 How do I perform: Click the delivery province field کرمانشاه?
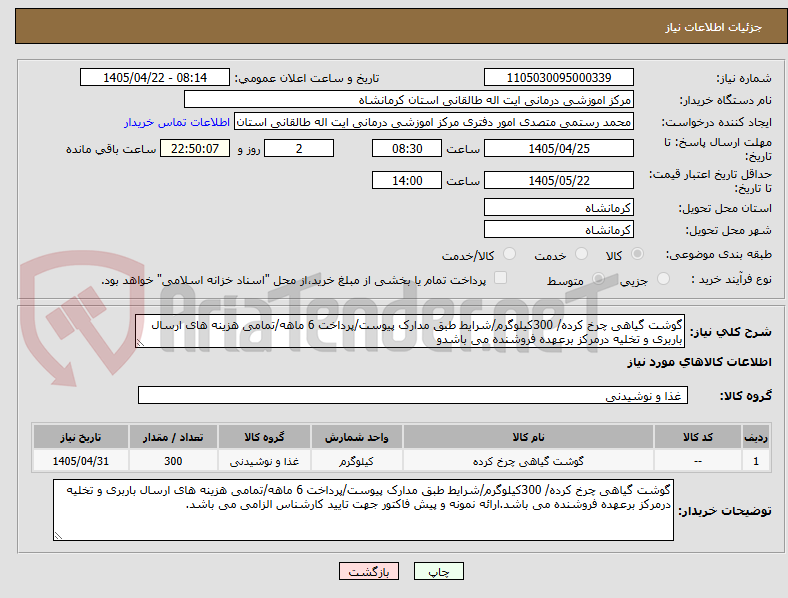click(559, 207)
